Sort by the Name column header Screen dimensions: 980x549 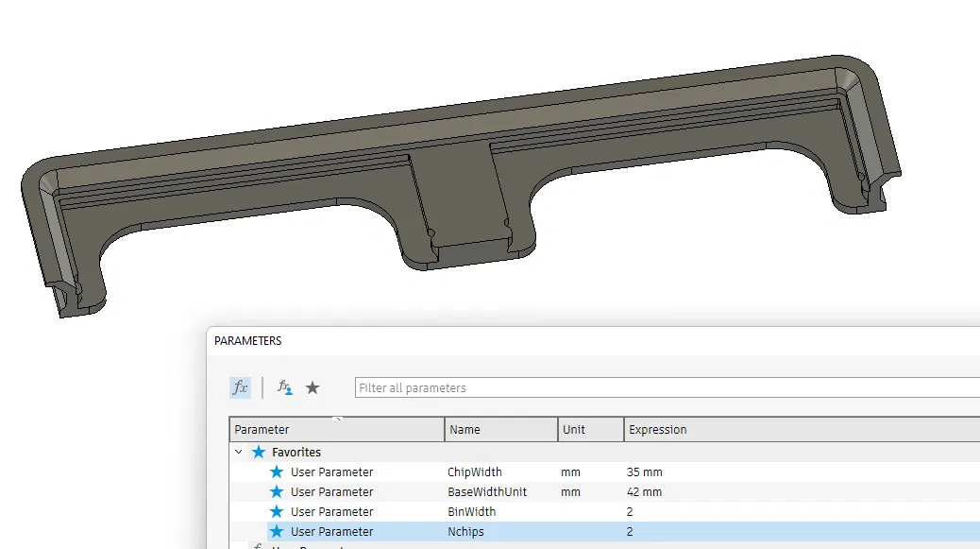pos(500,430)
